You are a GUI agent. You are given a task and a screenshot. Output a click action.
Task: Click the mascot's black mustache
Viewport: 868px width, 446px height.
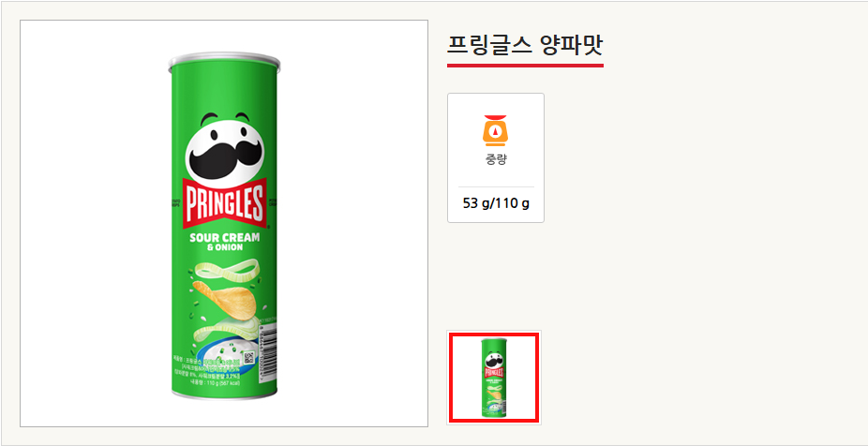[x=225, y=159]
